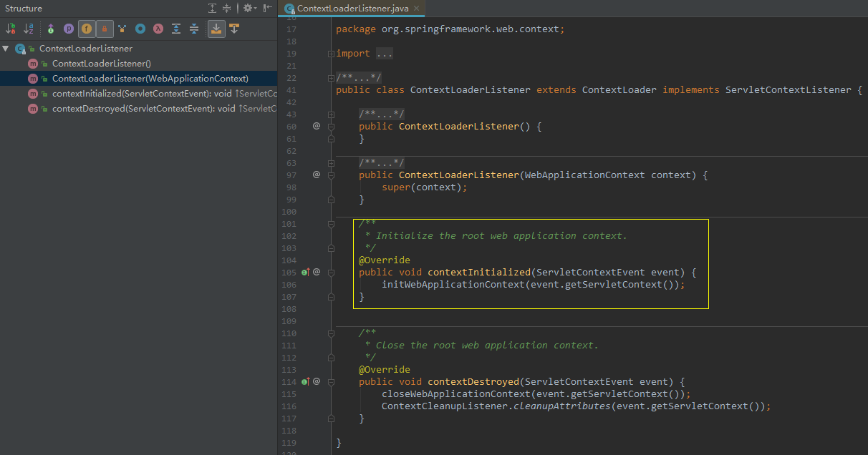Hide the Structure tool window
Image resolution: width=868 pixels, height=455 pixels.
pos(267,9)
